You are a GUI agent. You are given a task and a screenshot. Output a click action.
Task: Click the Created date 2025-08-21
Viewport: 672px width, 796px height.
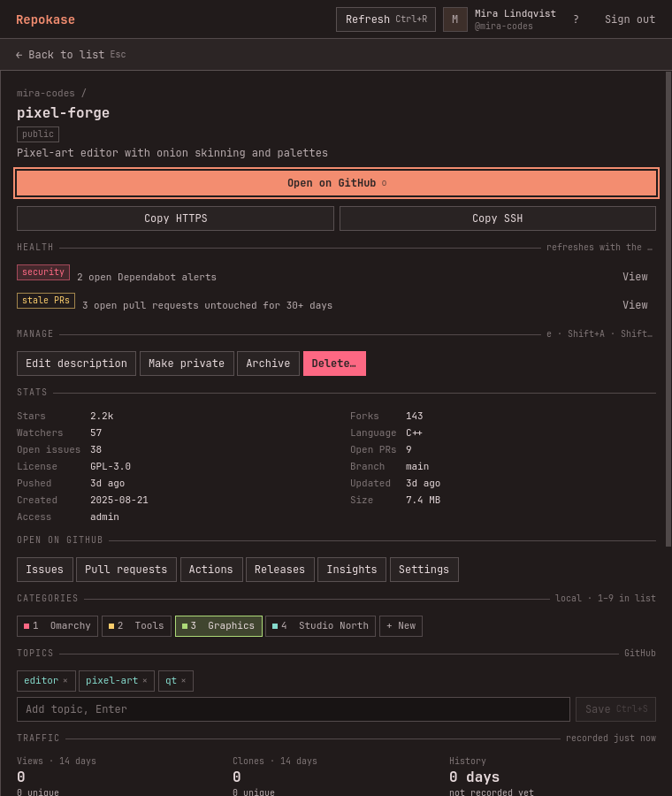click(x=119, y=500)
